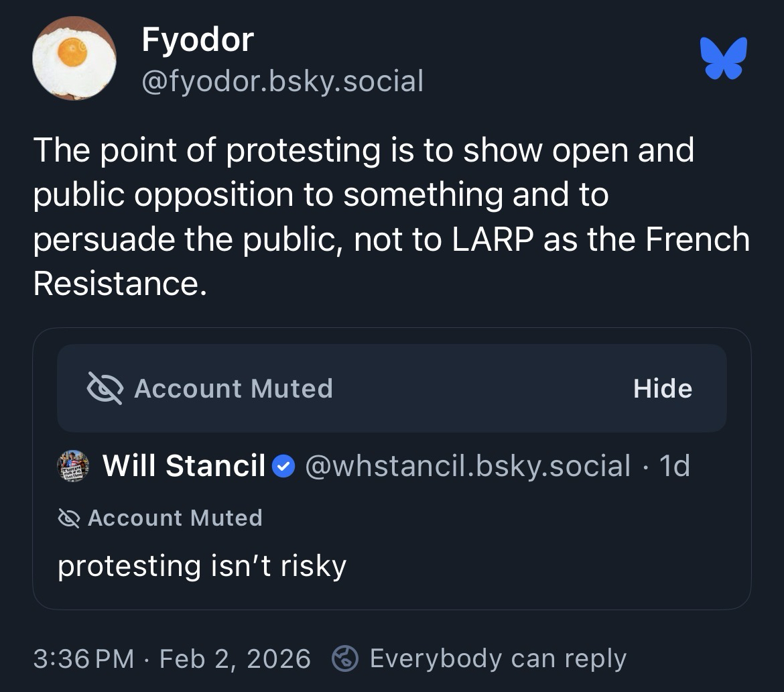
Task: Open Fyodor's fried egg avatar
Action: click(x=74, y=58)
